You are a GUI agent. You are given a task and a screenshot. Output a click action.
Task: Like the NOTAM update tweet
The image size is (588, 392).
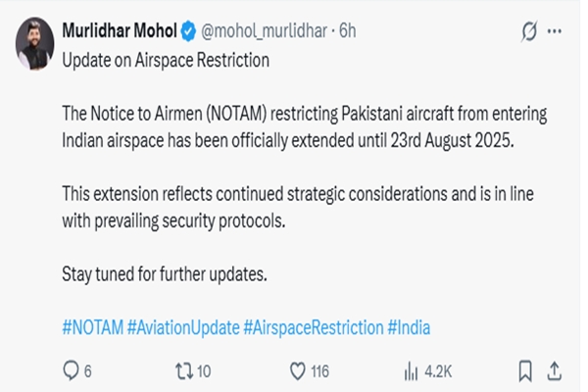[299, 370]
